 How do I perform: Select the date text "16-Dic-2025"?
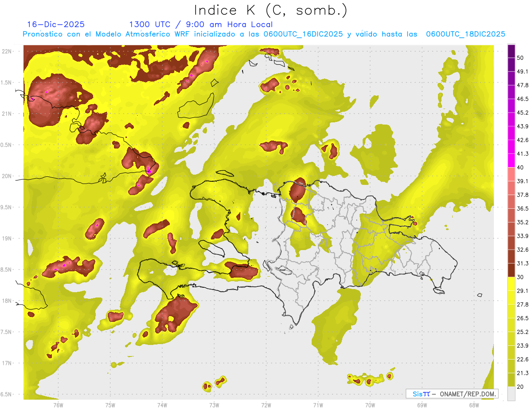pos(56,24)
